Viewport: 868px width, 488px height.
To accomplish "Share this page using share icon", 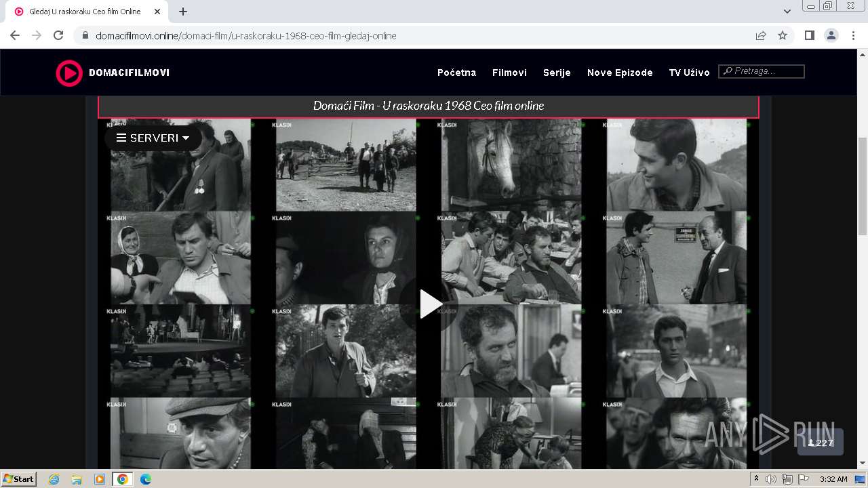I will coord(761,35).
